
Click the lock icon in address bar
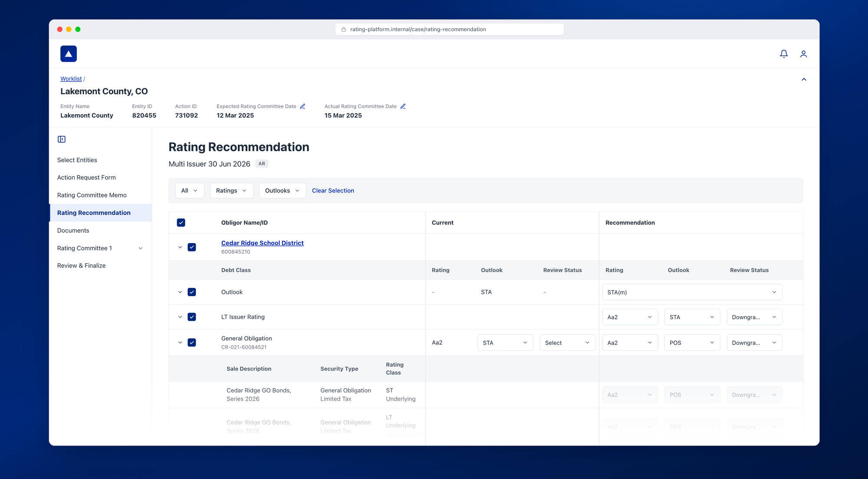[x=344, y=30]
